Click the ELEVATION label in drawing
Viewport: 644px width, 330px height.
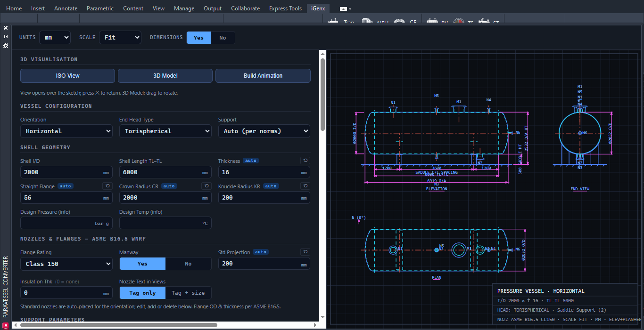pyautogui.click(x=437, y=189)
